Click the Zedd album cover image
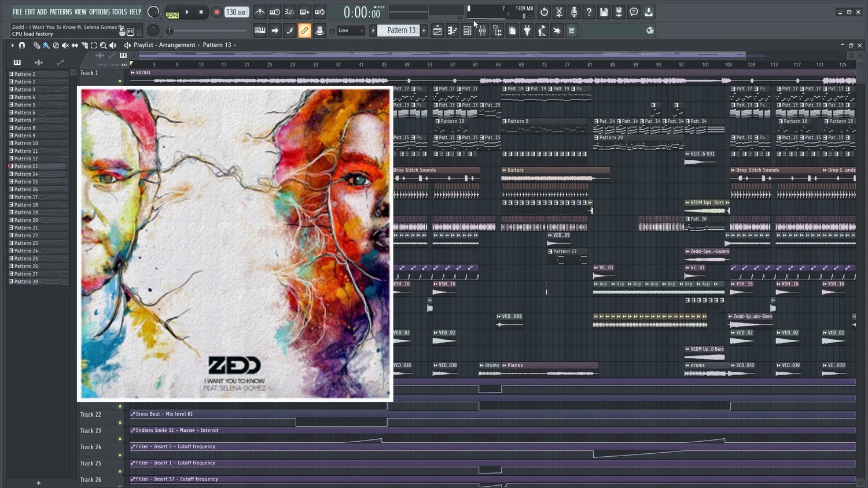This screenshot has width=868, height=488. click(235, 244)
